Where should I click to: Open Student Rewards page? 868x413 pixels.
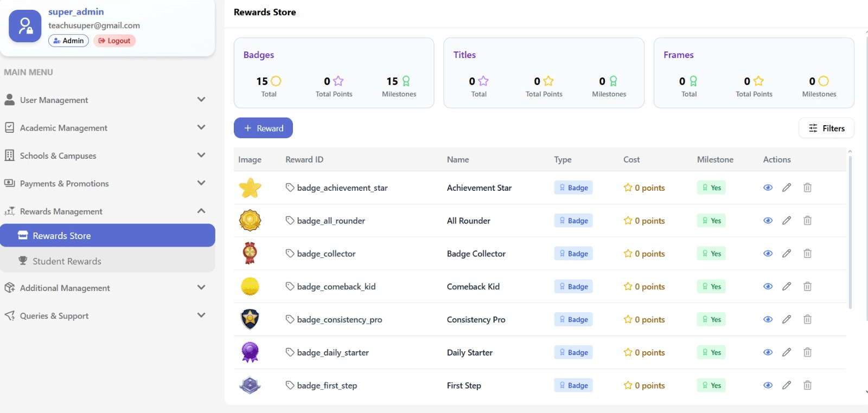67,261
